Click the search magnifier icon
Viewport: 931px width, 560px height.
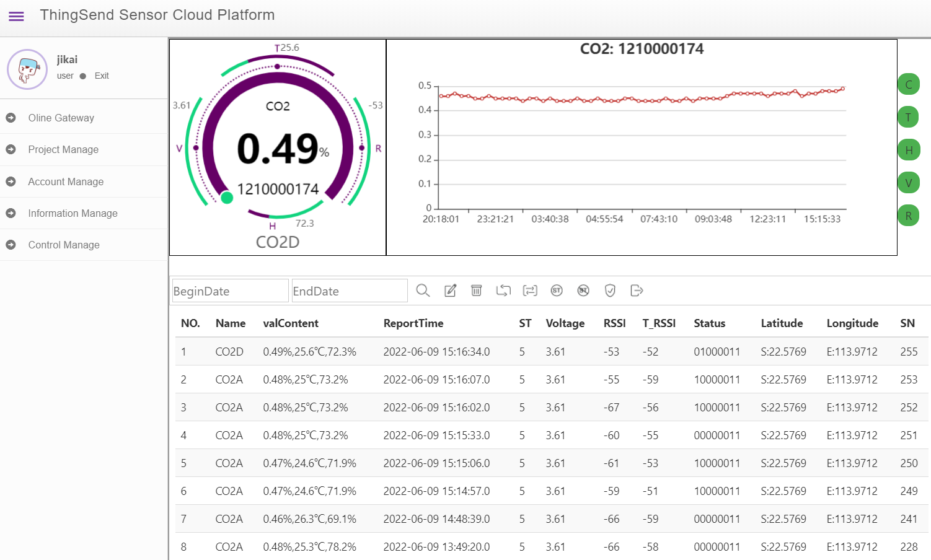coord(423,291)
